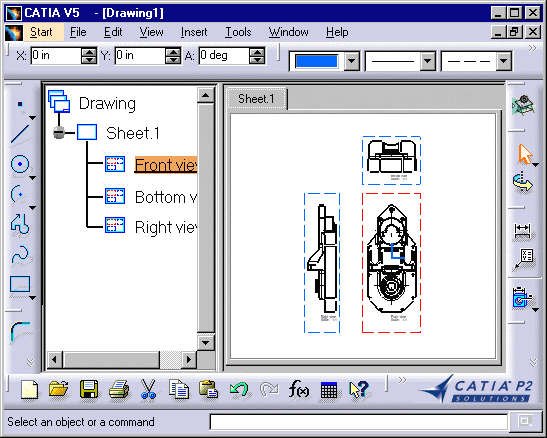The height and width of the screenshot is (438, 547).
Task: Select Right view in the tree
Action: (x=166, y=227)
